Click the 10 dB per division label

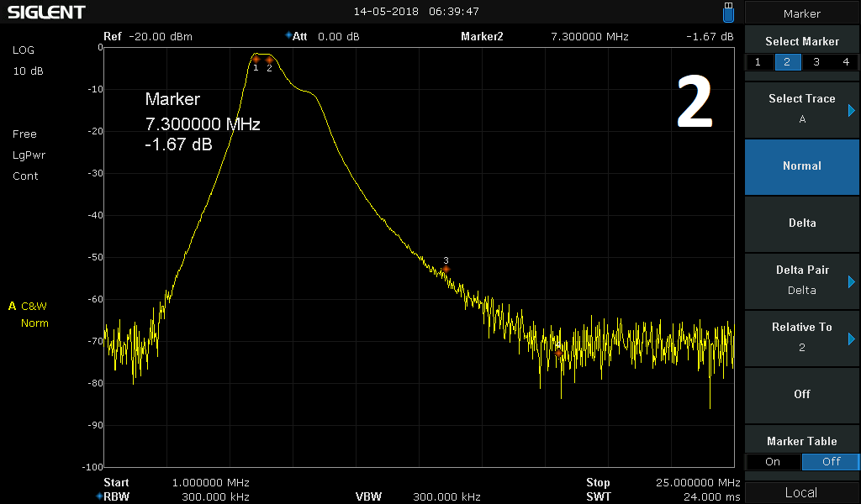28,71
